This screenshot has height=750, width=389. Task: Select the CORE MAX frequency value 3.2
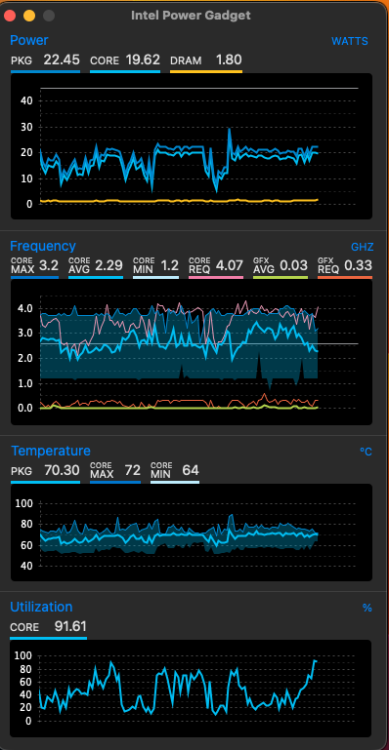(48, 265)
